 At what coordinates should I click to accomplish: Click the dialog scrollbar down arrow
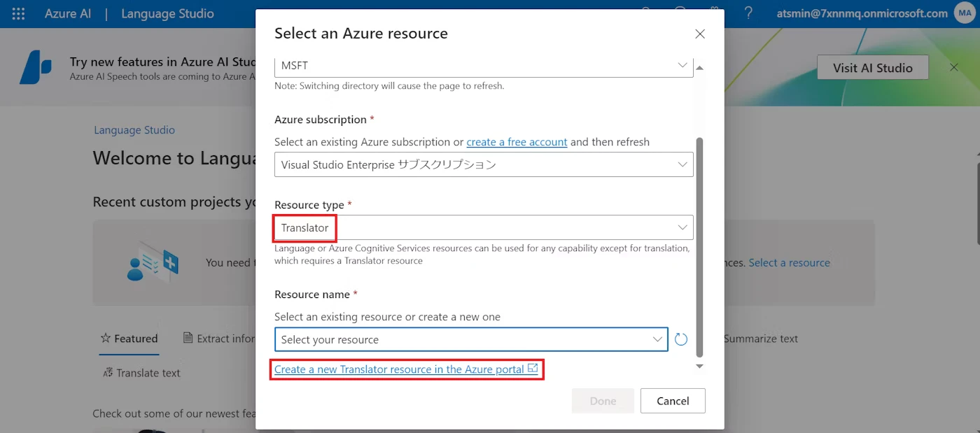[699, 366]
